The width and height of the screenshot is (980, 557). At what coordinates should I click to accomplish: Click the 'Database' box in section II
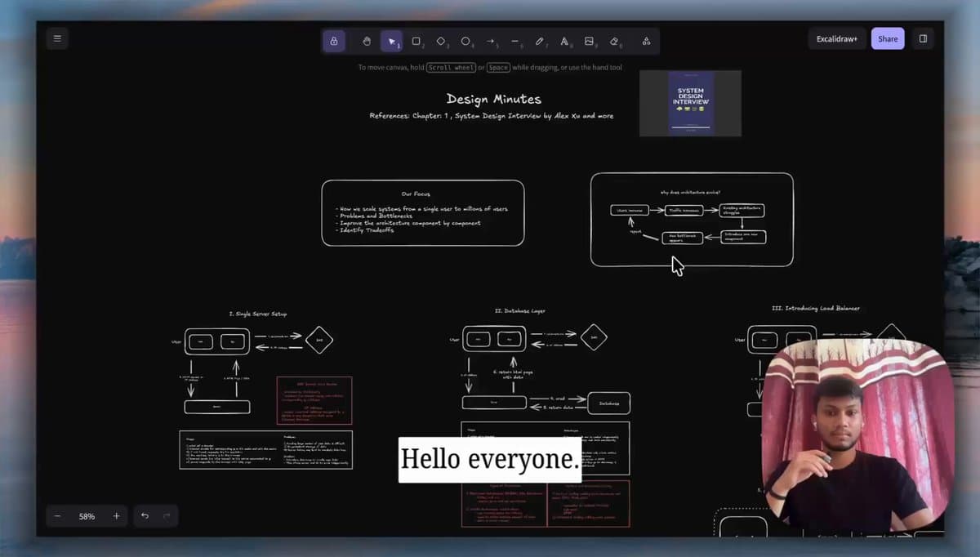point(609,403)
